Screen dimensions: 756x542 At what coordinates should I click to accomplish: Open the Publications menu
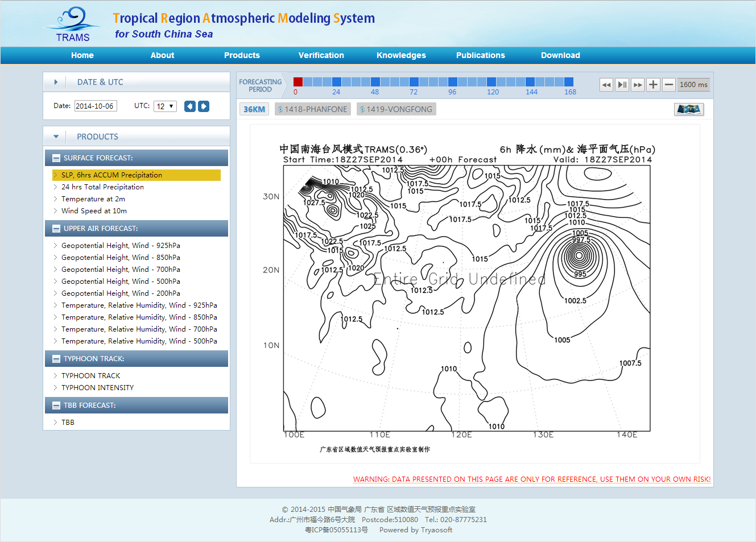click(x=480, y=55)
